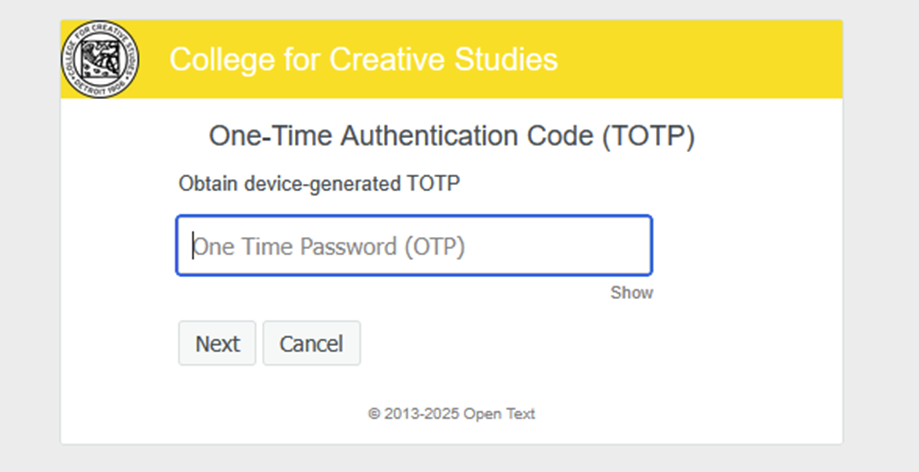919x472 pixels.
Task: Click "(TOTP)" at the end of the heading
Action: point(648,137)
